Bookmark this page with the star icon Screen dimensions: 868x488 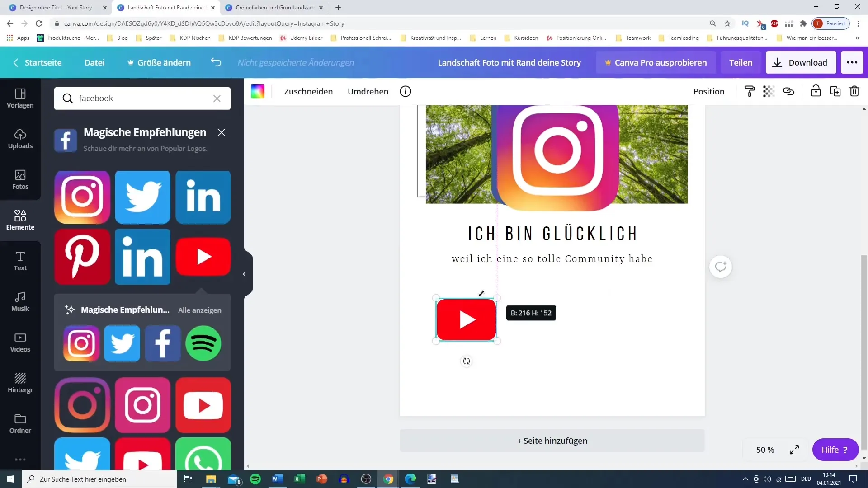[727, 23]
